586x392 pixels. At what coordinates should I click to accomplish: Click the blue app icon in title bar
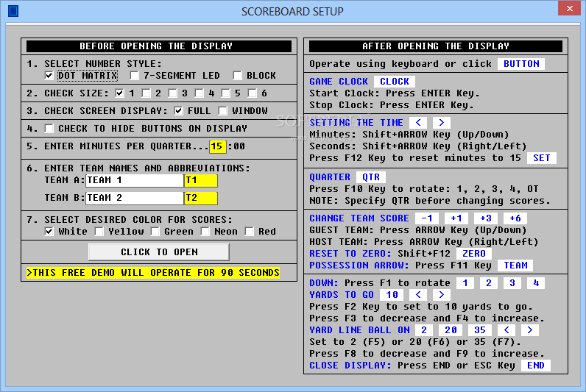click(13, 11)
